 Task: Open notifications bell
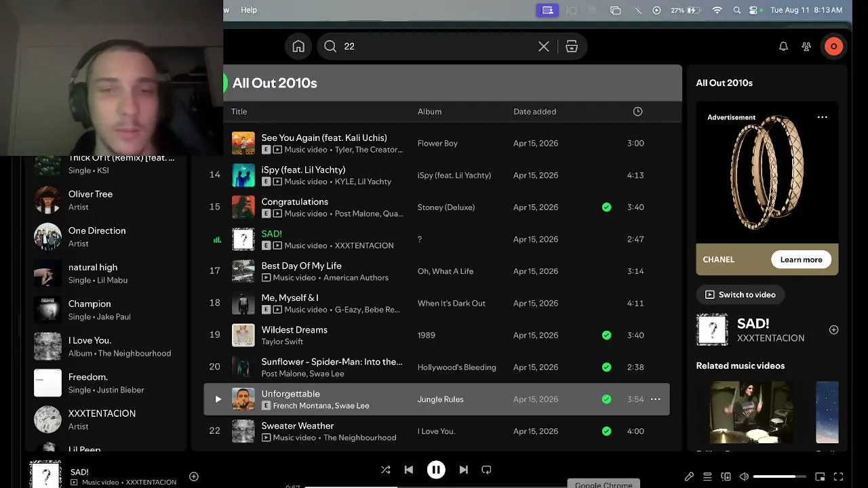(783, 46)
